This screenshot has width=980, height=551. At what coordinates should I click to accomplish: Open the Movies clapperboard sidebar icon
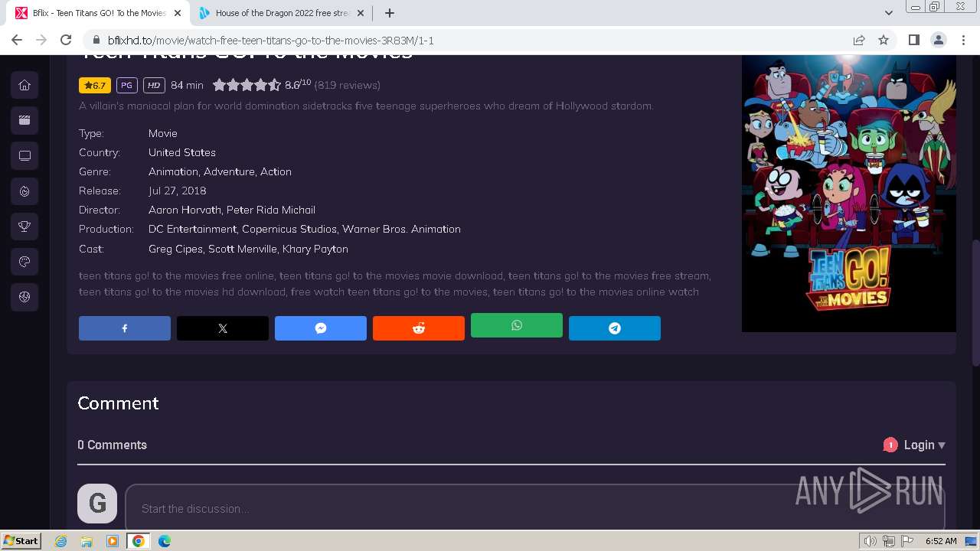(x=24, y=120)
